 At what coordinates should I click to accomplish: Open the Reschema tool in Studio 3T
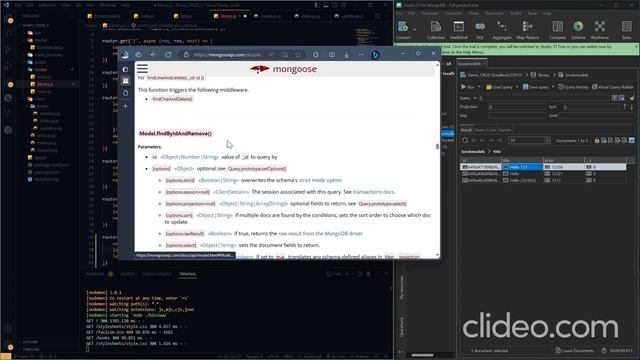(x=600, y=30)
